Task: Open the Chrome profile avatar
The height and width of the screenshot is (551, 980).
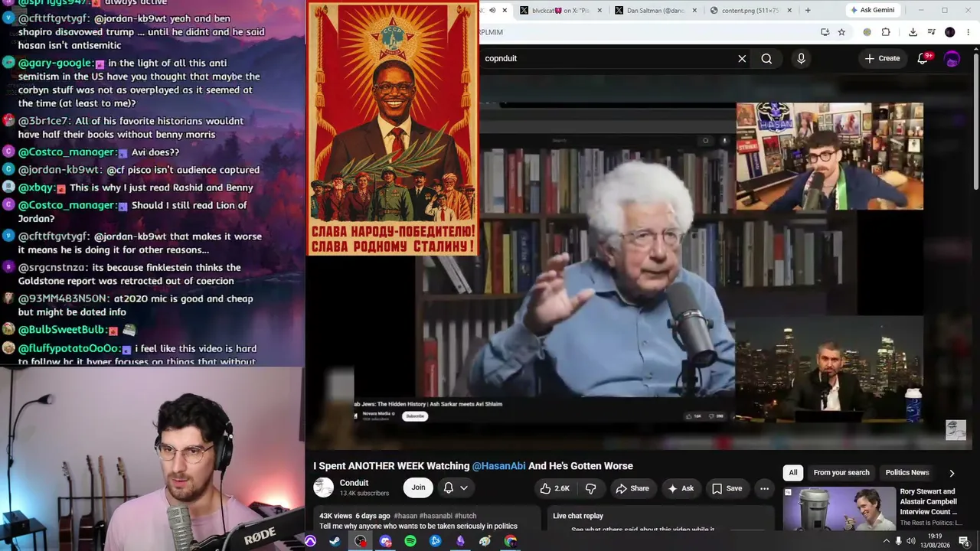Action: click(949, 32)
